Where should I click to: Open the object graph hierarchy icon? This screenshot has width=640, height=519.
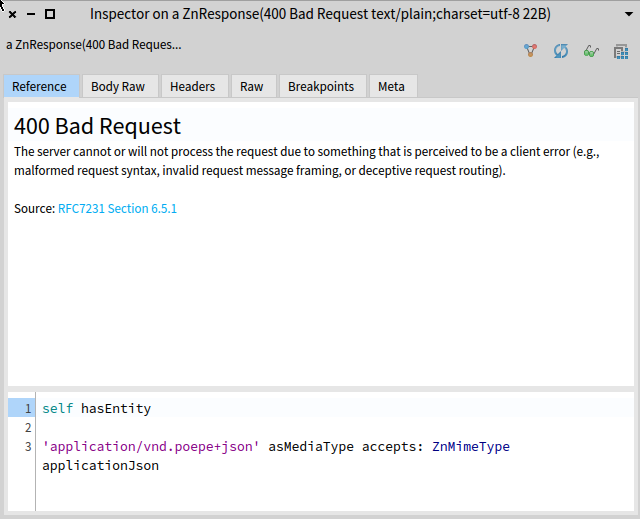[531, 51]
